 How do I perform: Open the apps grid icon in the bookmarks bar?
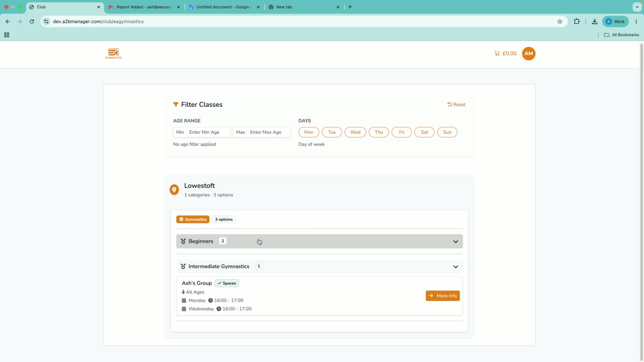(7, 35)
